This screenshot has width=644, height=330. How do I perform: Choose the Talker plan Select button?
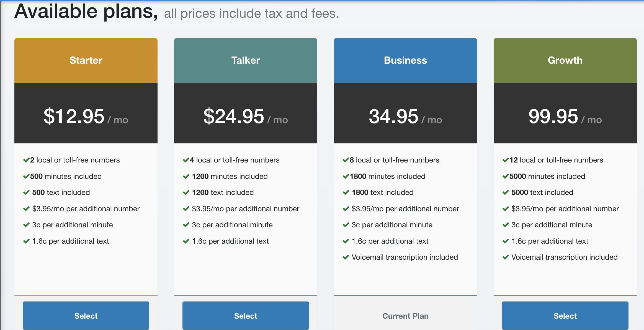click(246, 316)
